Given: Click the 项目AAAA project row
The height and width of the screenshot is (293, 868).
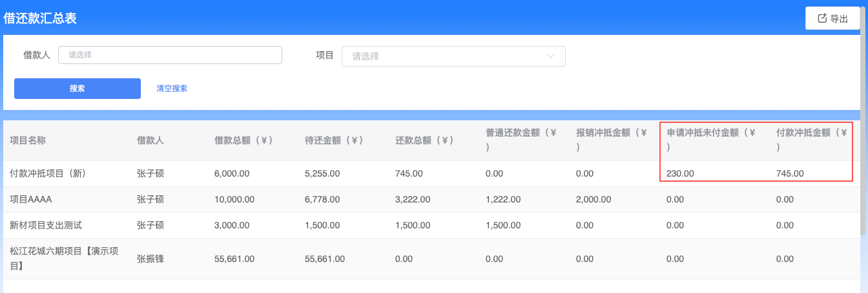Looking at the screenshot, I should coord(31,199).
